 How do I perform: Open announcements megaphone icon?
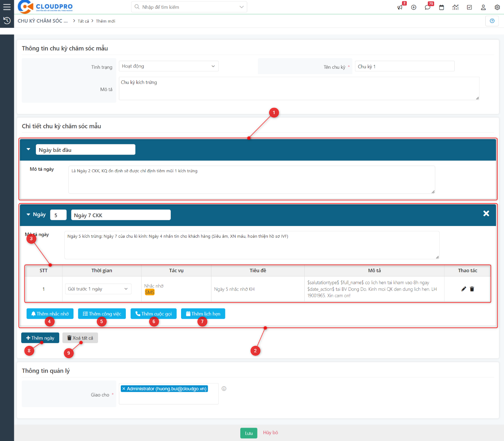(x=400, y=7)
